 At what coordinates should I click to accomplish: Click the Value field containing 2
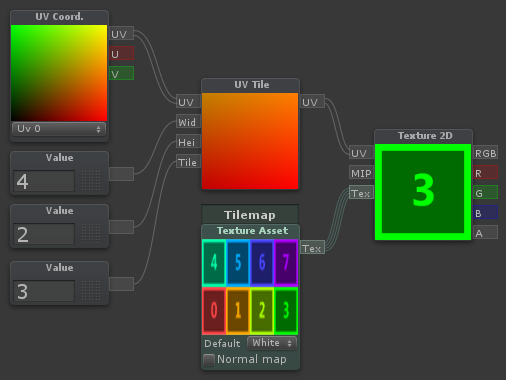click(x=44, y=234)
